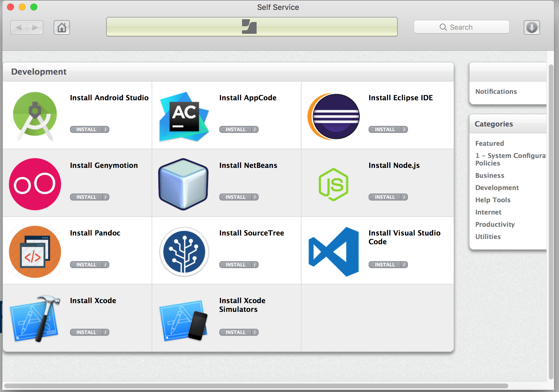559x392 pixels.
Task: Click the Search field
Action: pos(461,27)
